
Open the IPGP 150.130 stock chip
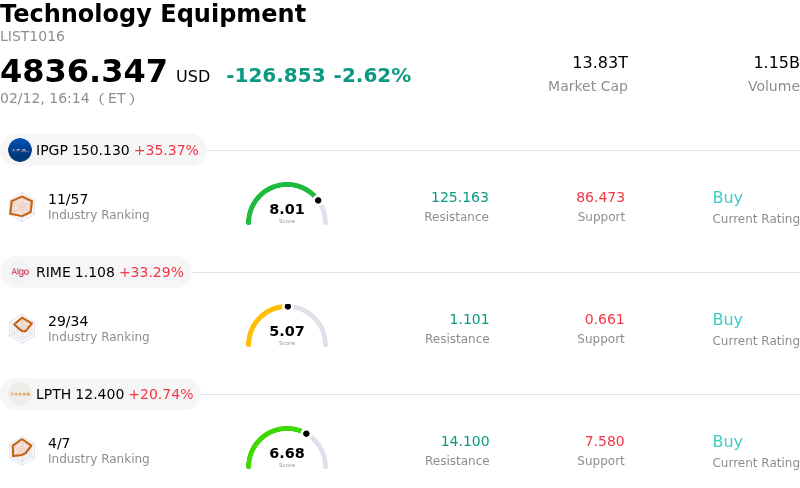104,150
